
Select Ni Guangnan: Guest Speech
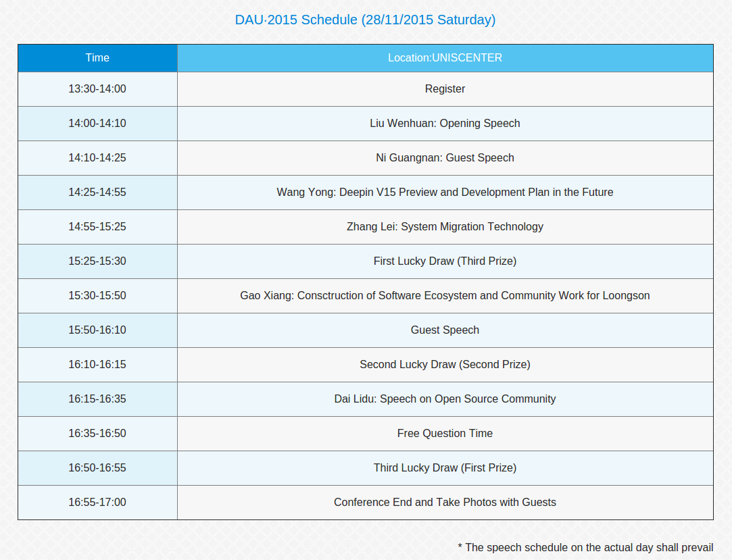click(445, 158)
